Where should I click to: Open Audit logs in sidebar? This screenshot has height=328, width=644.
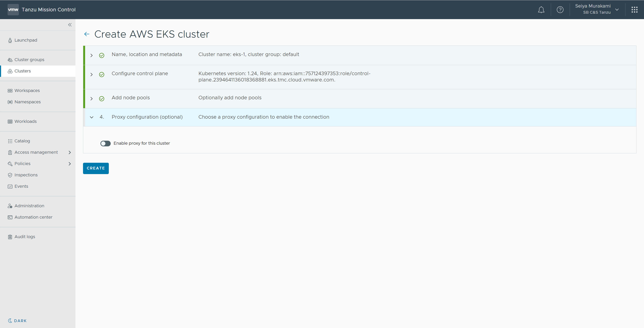pos(25,237)
